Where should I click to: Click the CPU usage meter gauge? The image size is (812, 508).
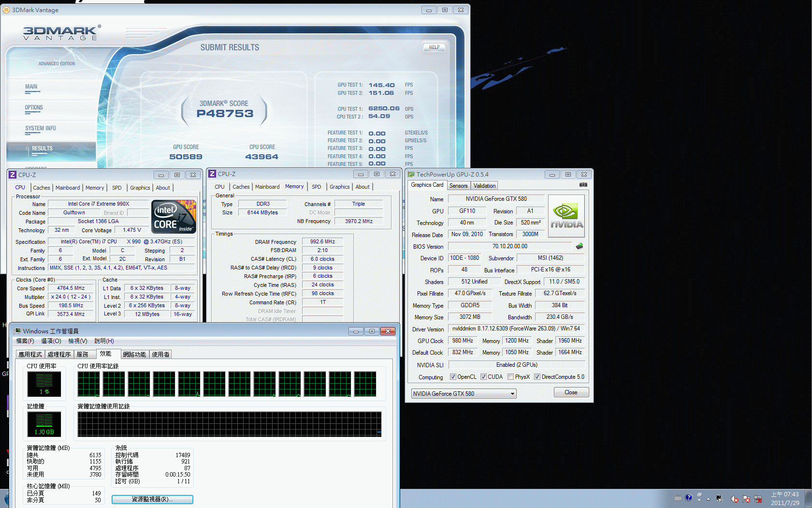click(44, 384)
